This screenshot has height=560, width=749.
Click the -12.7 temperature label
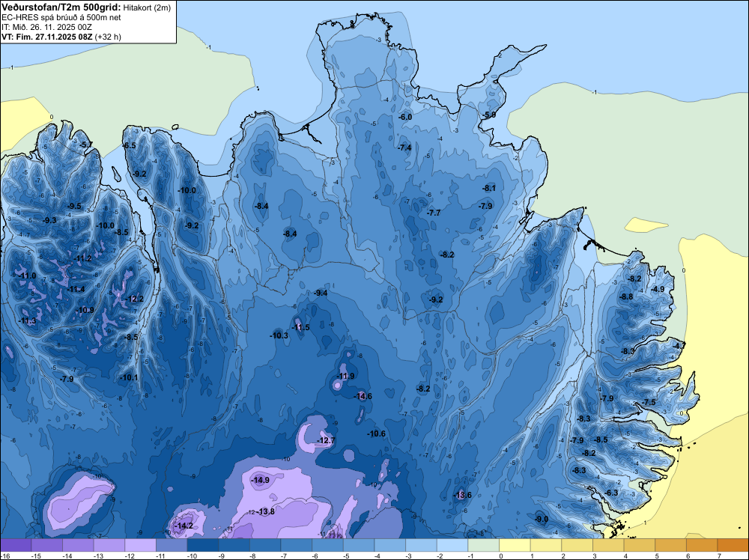tap(327, 440)
